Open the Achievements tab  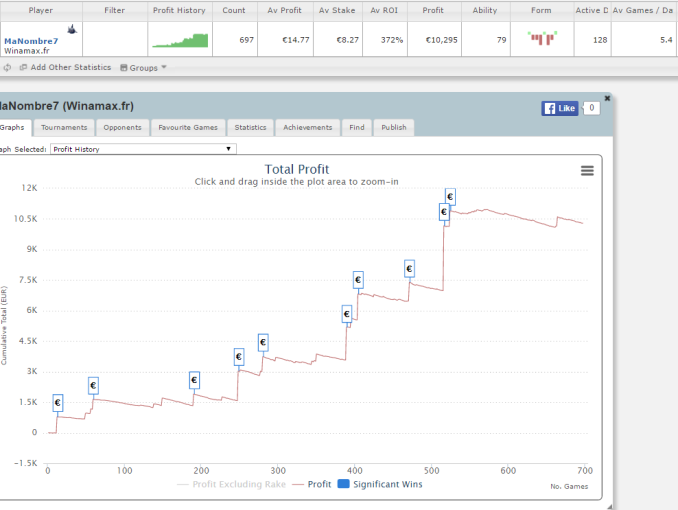pyautogui.click(x=307, y=128)
